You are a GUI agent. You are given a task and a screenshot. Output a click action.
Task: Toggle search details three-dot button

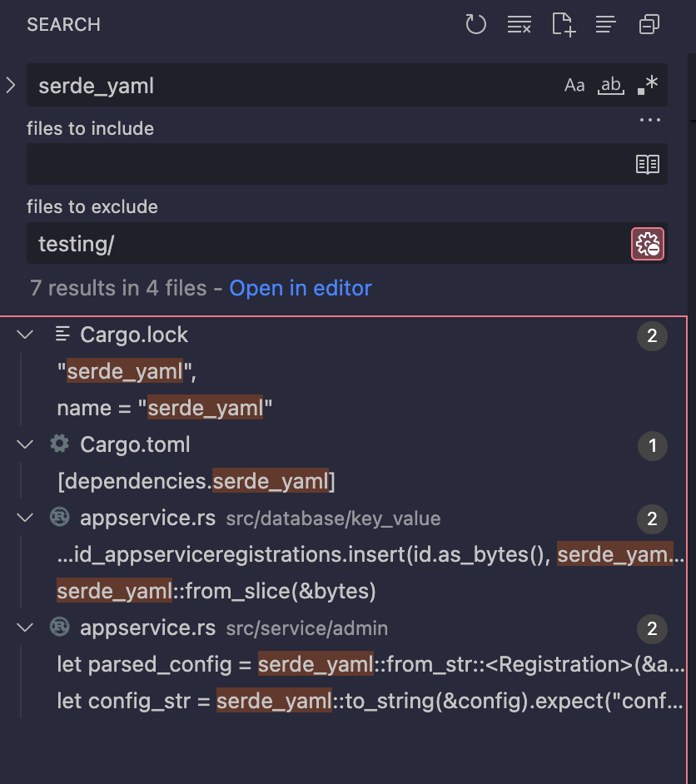coord(649,121)
